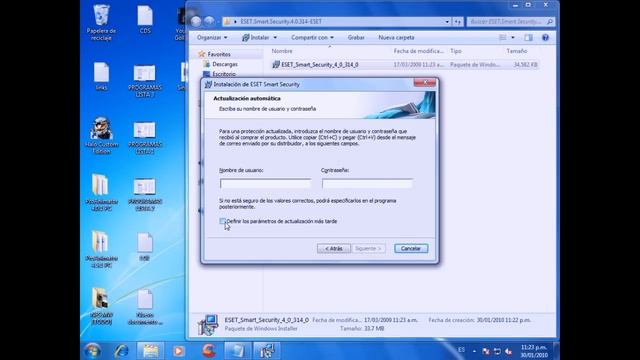Image resolution: width=640 pixels, height=360 pixels.
Task: Click the Explorer forward navigation button
Action: click(209, 21)
